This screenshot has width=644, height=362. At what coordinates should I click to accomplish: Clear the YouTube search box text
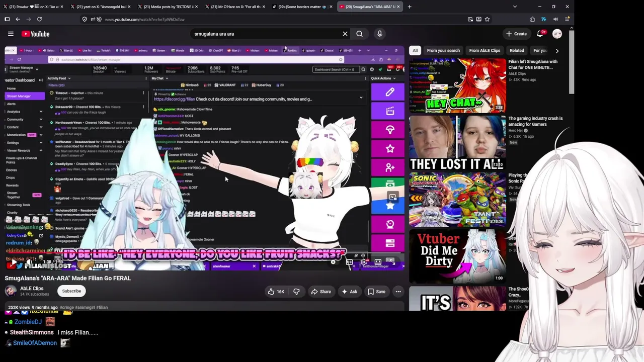tap(345, 34)
